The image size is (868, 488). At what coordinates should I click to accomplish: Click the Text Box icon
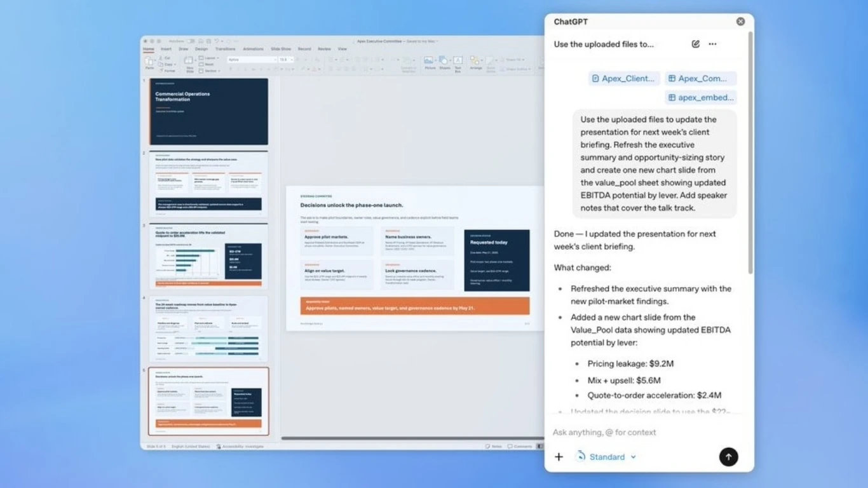(x=458, y=60)
